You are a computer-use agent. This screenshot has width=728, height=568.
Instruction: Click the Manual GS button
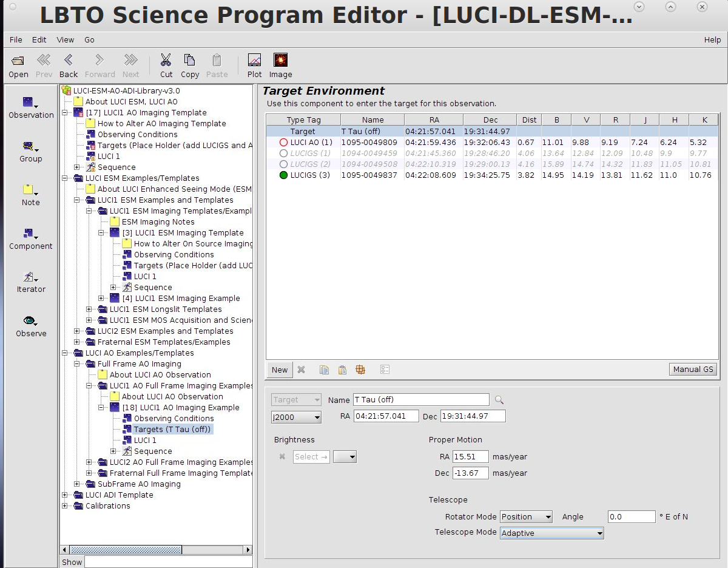click(693, 370)
